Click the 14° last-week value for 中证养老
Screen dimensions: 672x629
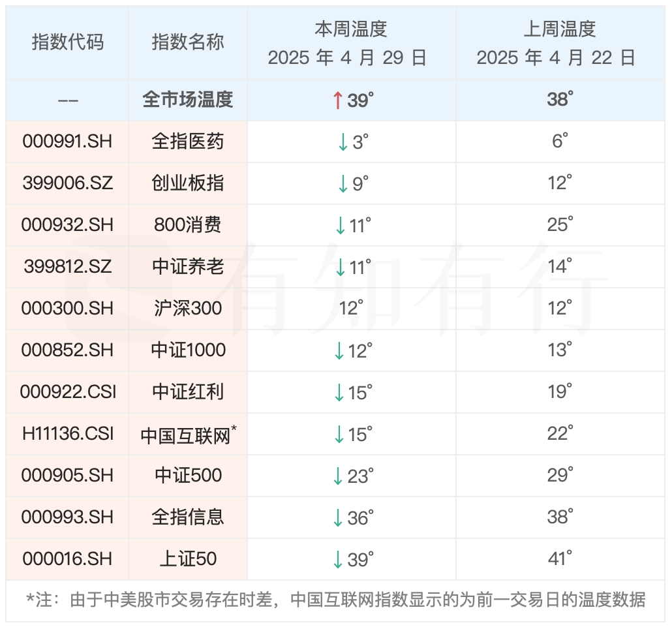(x=560, y=266)
